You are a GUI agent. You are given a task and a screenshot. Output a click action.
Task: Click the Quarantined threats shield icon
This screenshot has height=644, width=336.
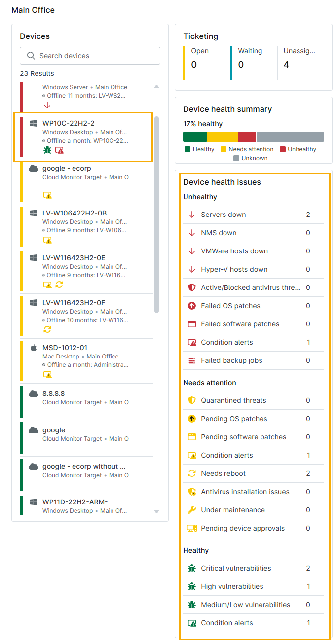tap(192, 400)
